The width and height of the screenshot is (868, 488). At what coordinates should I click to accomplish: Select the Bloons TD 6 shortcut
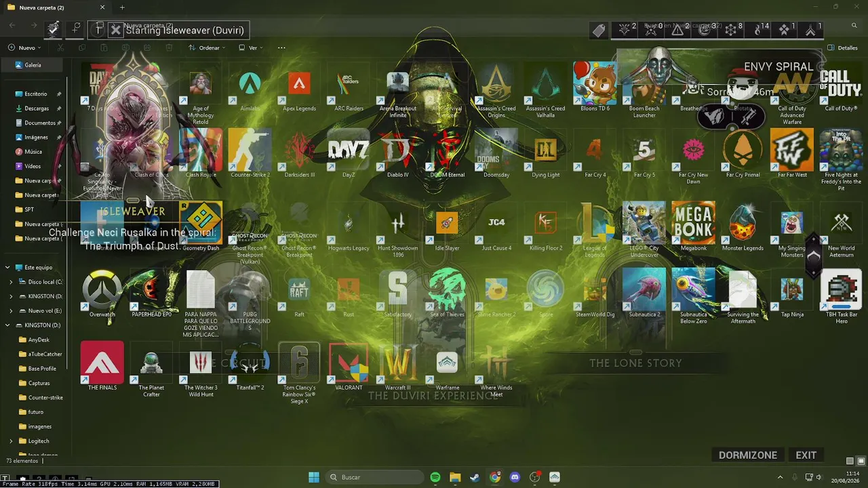click(x=595, y=88)
